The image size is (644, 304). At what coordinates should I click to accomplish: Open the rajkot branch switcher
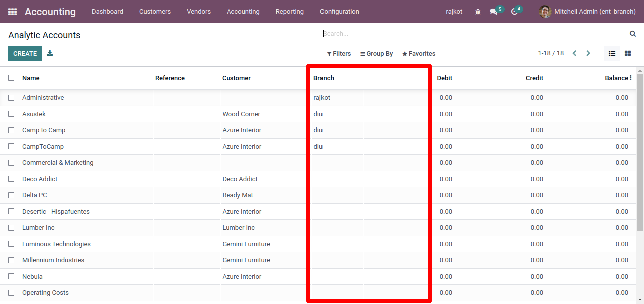(454, 12)
